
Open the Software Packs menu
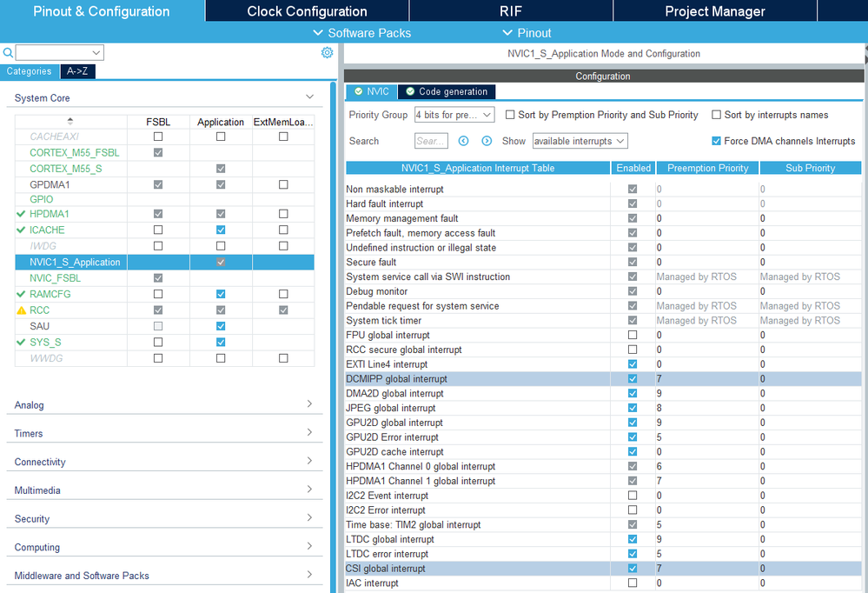[x=362, y=33]
